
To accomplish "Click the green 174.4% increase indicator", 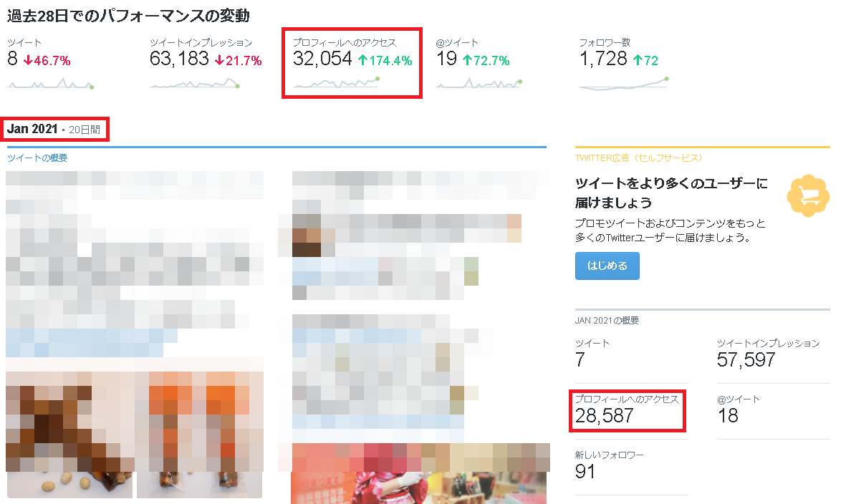I will [385, 60].
